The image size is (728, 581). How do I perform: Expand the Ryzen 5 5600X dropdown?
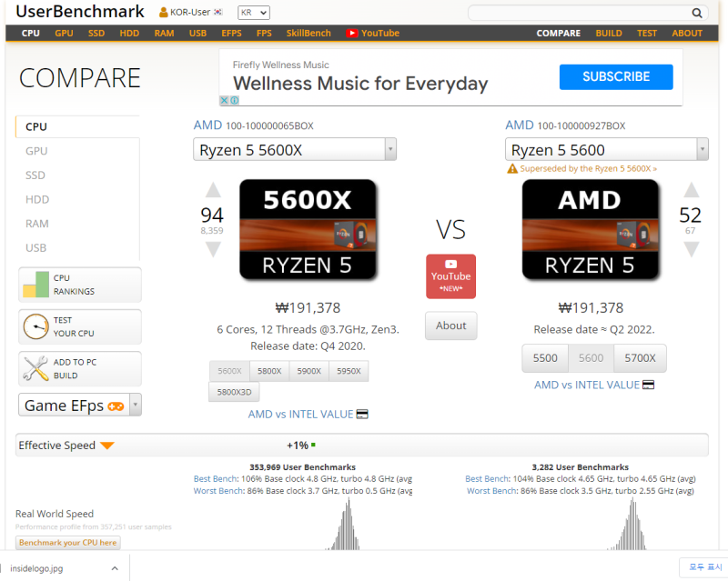[391, 148]
